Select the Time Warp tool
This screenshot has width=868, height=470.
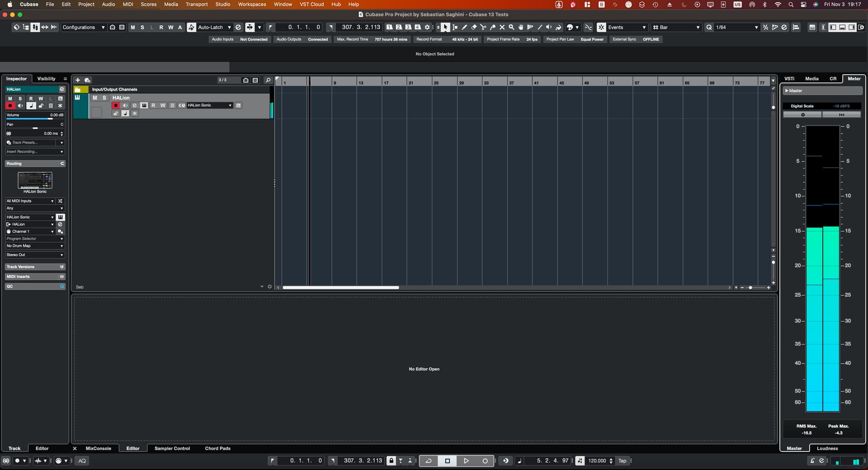point(530,27)
